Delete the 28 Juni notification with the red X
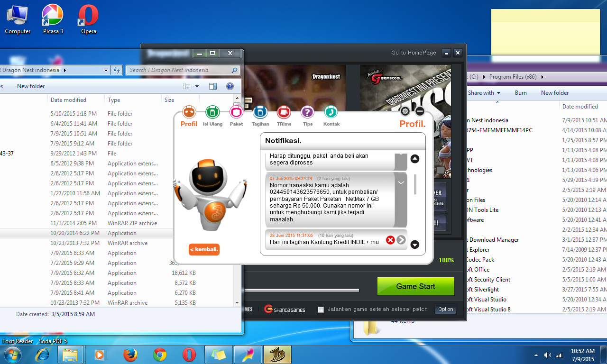607x364 pixels. [x=390, y=240]
